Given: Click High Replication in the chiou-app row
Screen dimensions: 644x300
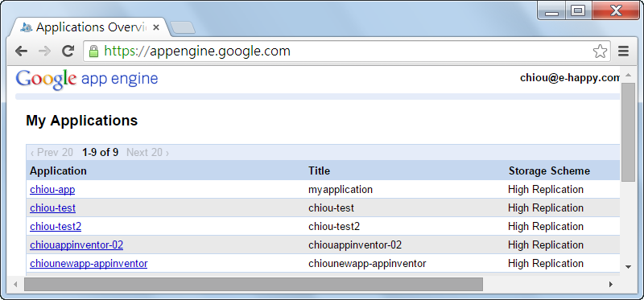Looking at the screenshot, I should [546, 190].
